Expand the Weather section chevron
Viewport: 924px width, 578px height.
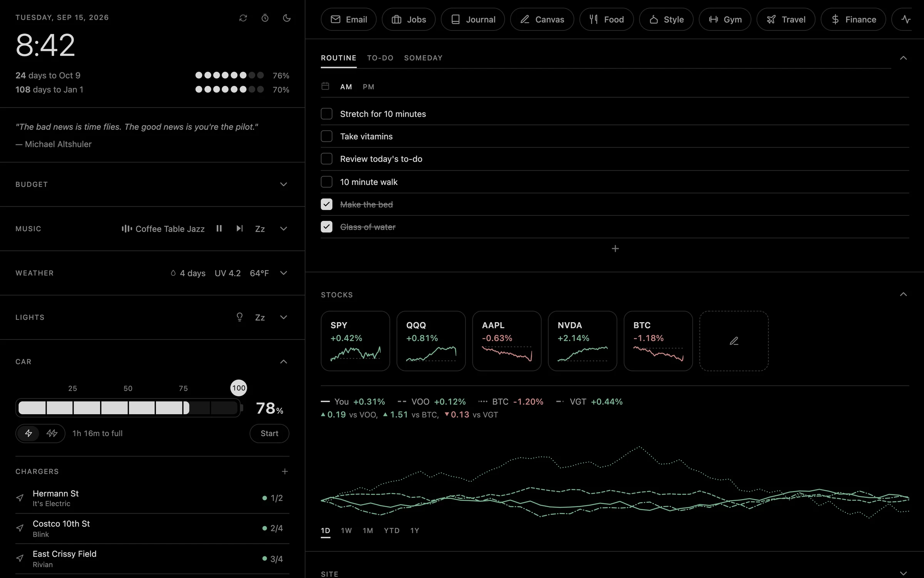pos(283,273)
